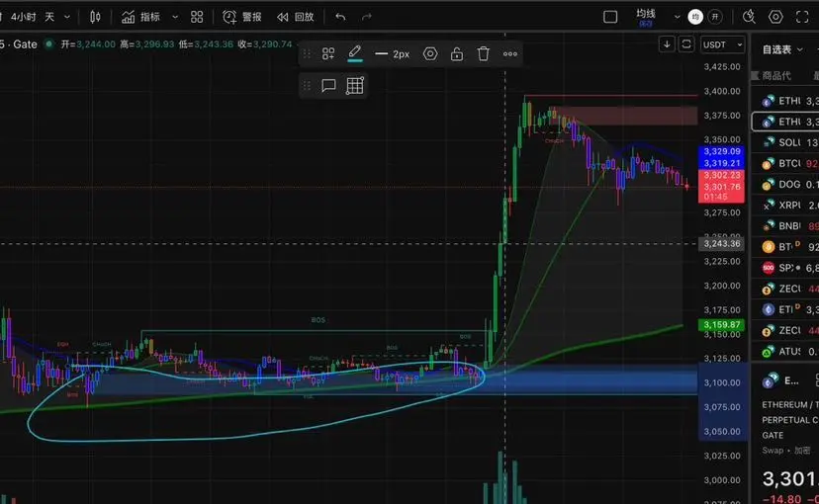Select the BNB row in watchlist
The image size is (819, 504).
tap(786, 226)
